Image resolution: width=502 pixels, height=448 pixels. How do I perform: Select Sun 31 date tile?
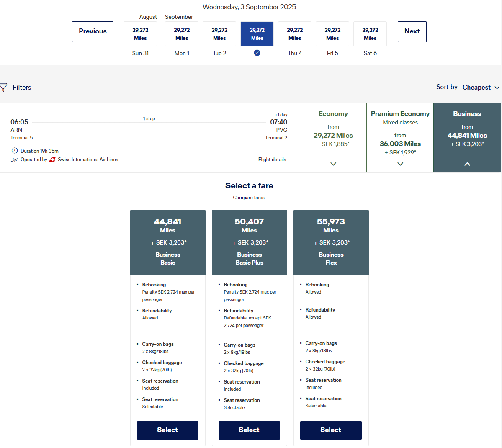[x=140, y=34]
